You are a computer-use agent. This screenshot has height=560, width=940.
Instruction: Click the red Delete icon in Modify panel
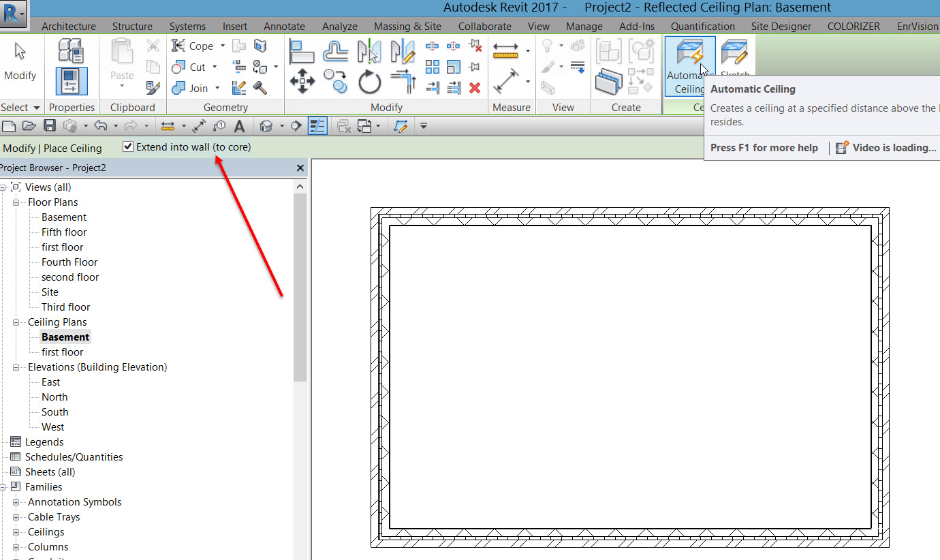474,87
